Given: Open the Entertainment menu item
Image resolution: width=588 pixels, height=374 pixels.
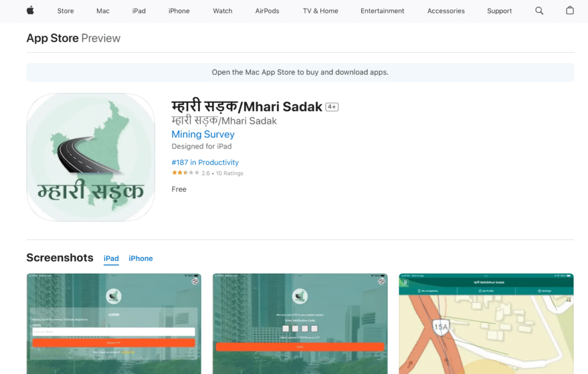Looking at the screenshot, I should (382, 11).
